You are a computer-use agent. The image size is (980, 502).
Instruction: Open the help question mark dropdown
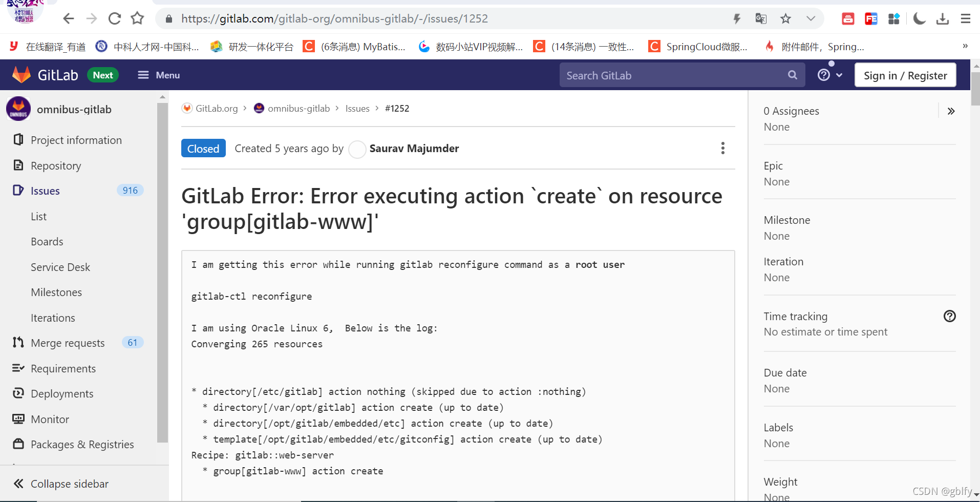830,75
